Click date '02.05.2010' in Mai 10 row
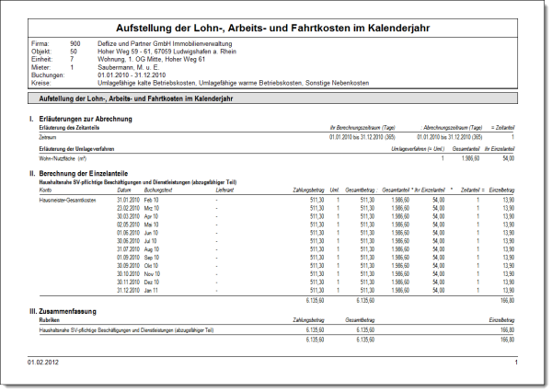The width and height of the screenshot is (552, 392). (129, 225)
